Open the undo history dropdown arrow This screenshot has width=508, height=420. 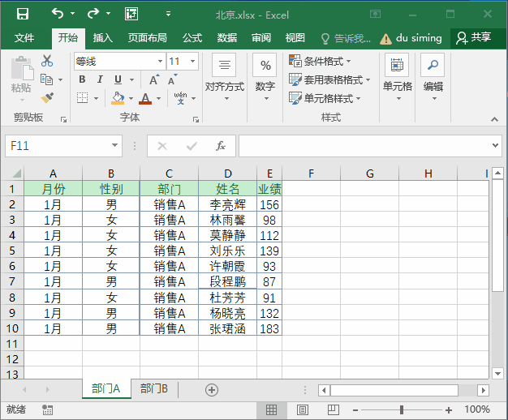[72, 14]
